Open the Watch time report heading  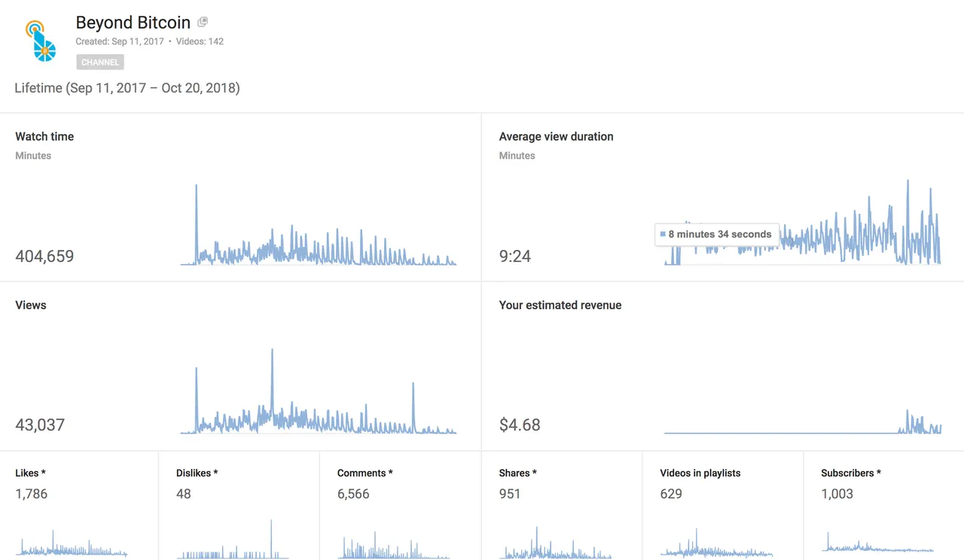[44, 136]
